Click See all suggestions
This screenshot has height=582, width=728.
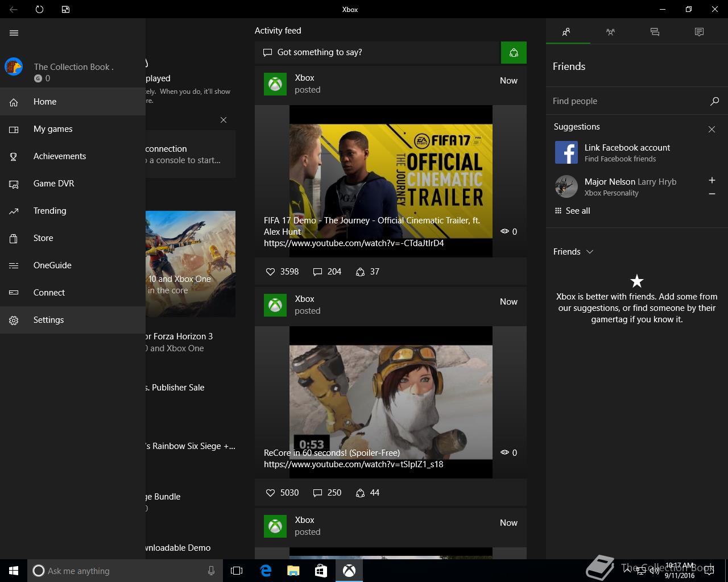pos(572,211)
